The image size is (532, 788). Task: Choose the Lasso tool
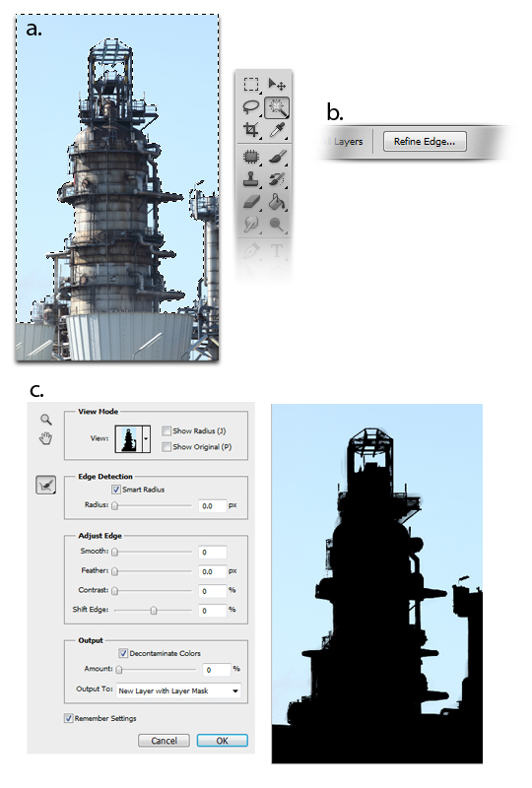251,106
